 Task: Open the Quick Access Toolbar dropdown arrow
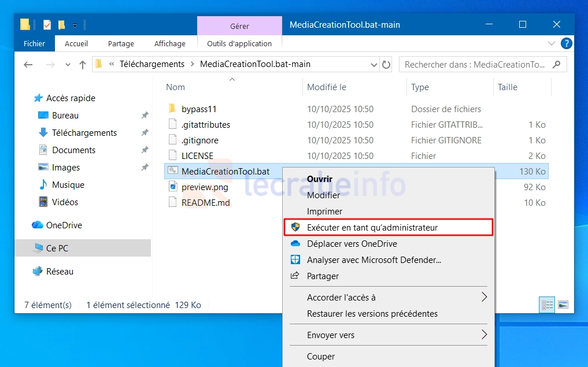pos(75,25)
